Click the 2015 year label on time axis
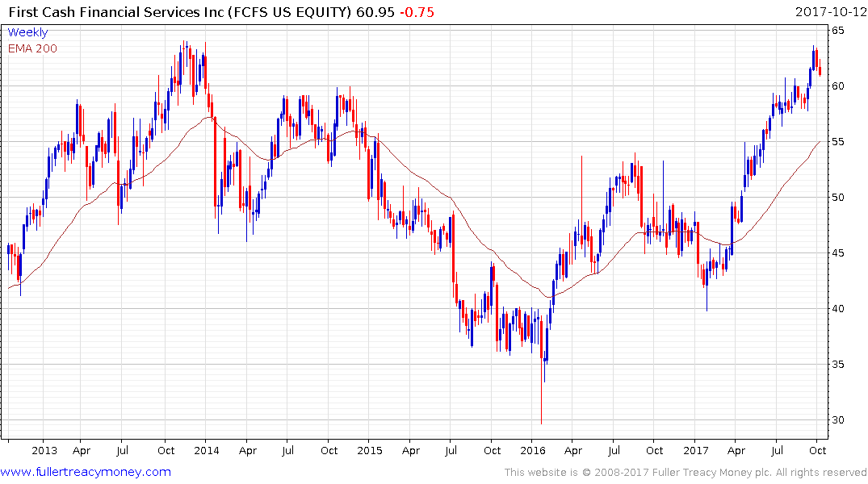This screenshot has height=484, width=868. click(x=369, y=450)
